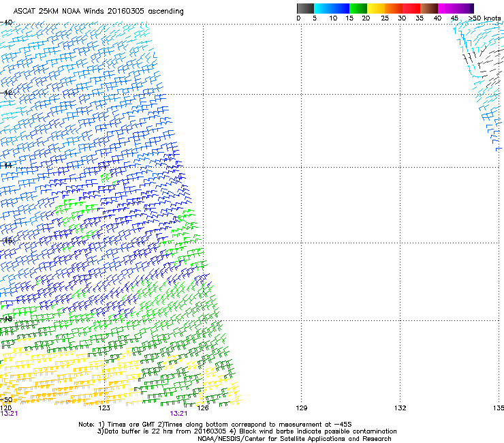
Task: Click the cyan 5-10 knots legend swatch
Action: click(322, 8)
